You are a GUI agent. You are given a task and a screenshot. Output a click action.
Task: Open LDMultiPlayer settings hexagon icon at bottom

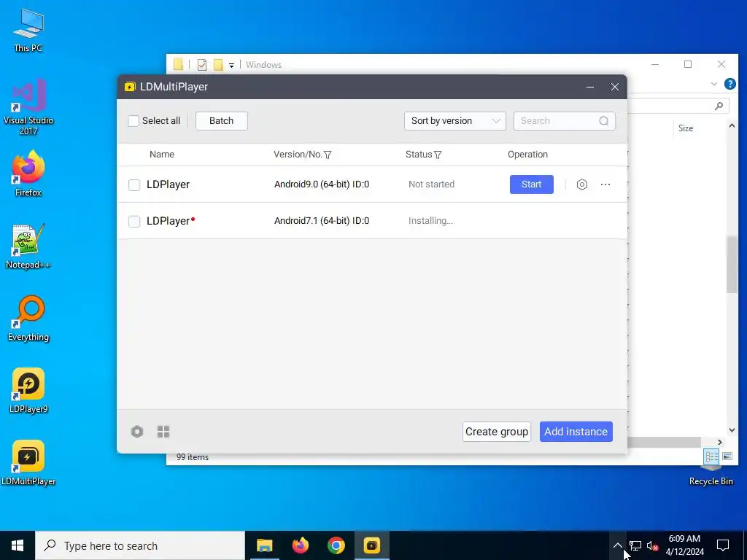coord(137,432)
